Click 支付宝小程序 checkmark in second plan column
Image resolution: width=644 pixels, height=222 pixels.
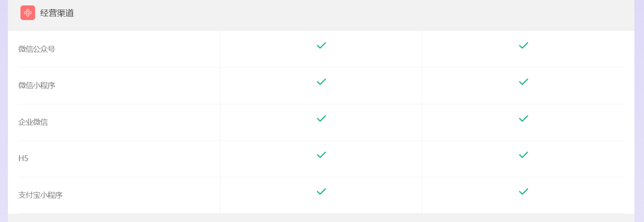click(523, 192)
